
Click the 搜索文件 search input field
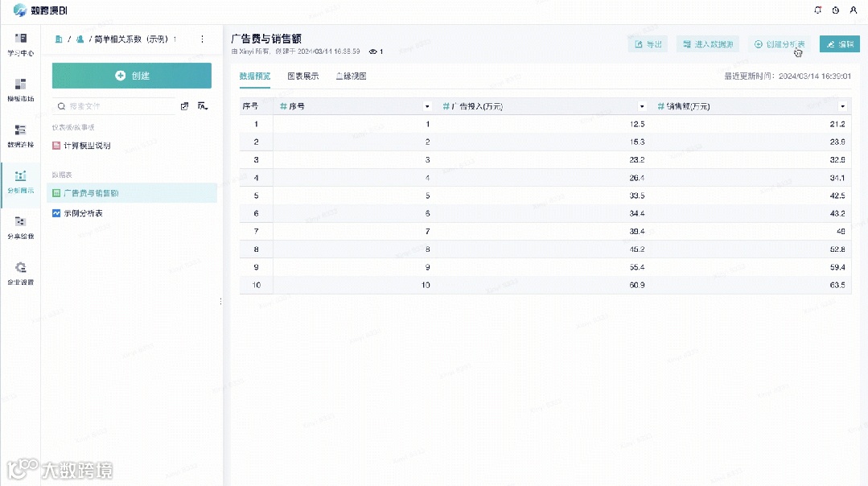[x=113, y=105]
